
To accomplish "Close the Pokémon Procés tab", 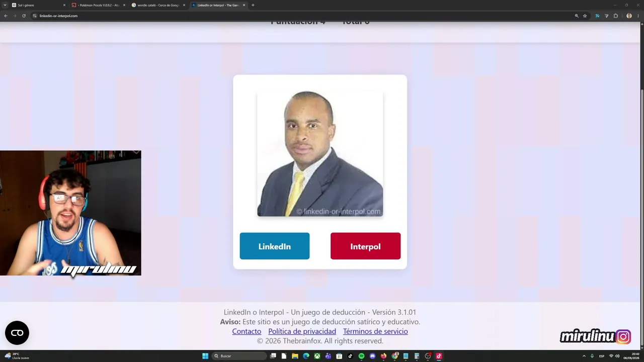I will 124,5.
